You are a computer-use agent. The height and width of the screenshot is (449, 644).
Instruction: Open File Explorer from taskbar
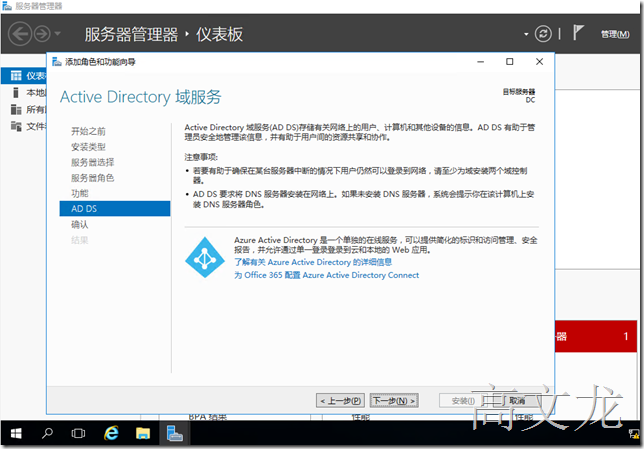point(143,433)
